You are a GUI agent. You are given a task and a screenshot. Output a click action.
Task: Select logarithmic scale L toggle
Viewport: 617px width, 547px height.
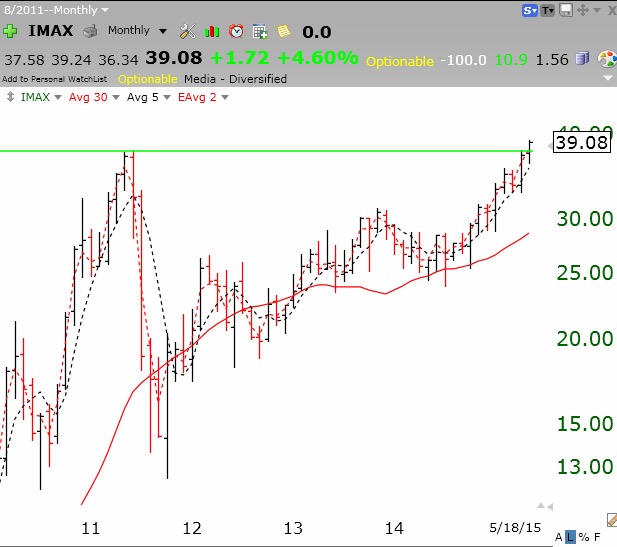tap(570, 537)
